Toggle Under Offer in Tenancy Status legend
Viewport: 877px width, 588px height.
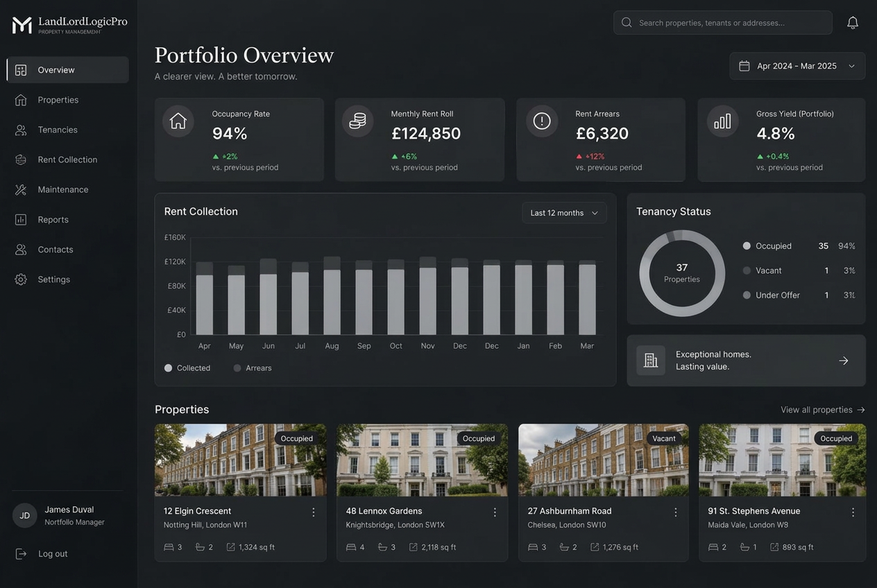point(772,295)
